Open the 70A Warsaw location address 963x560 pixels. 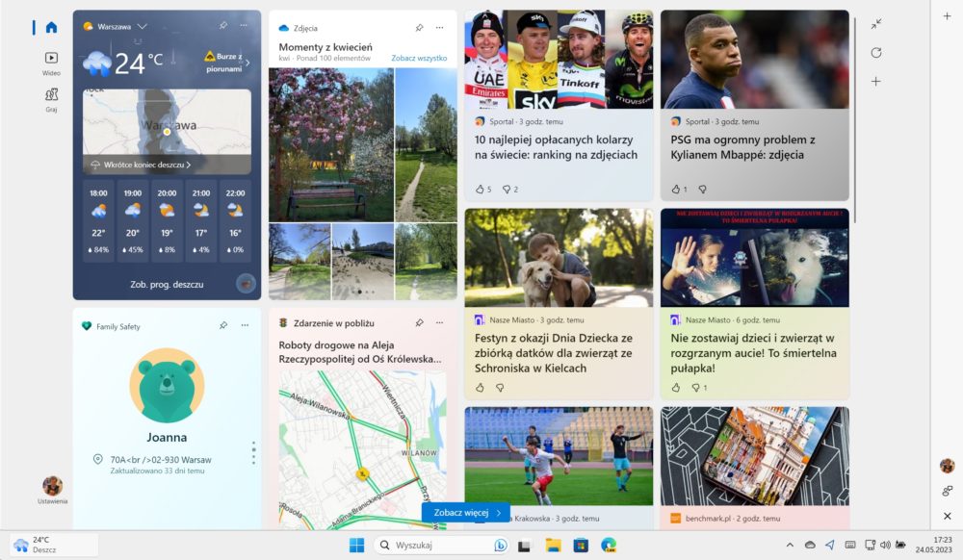(x=161, y=459)
